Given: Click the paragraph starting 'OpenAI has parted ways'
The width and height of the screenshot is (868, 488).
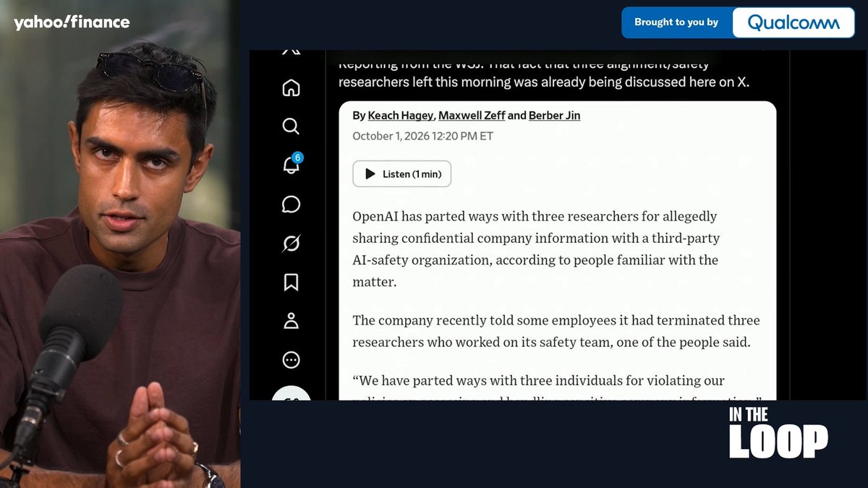Looking at the screenshot, I should tap(536, 249).
